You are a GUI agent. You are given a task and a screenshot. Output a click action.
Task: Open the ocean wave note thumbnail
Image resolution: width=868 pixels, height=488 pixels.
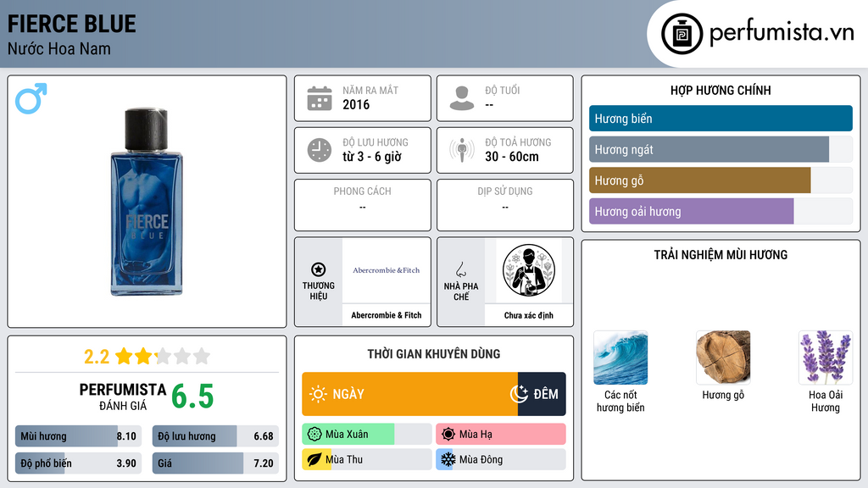coord(620,358)
